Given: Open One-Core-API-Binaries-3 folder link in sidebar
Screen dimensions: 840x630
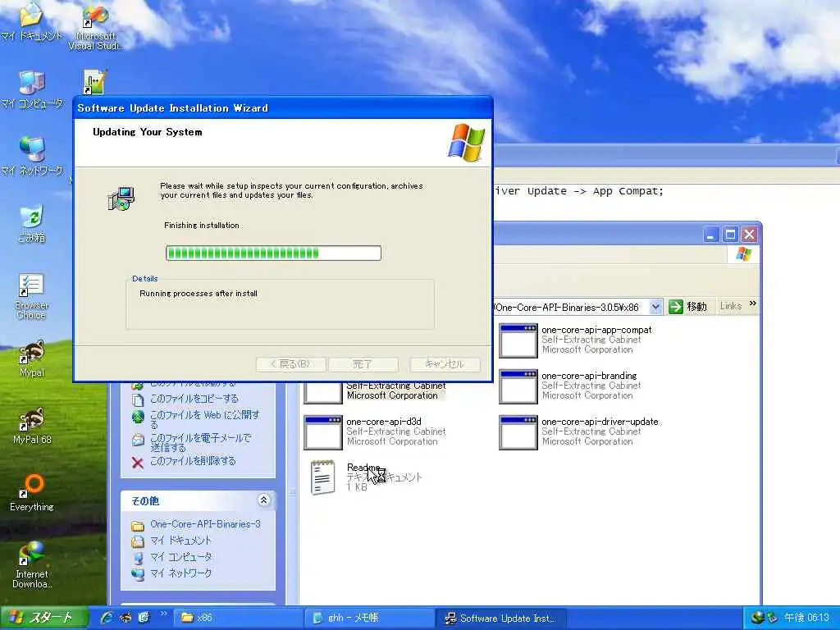Looking at the screenshot, I should pyautogui.click(x=205, y=524).
